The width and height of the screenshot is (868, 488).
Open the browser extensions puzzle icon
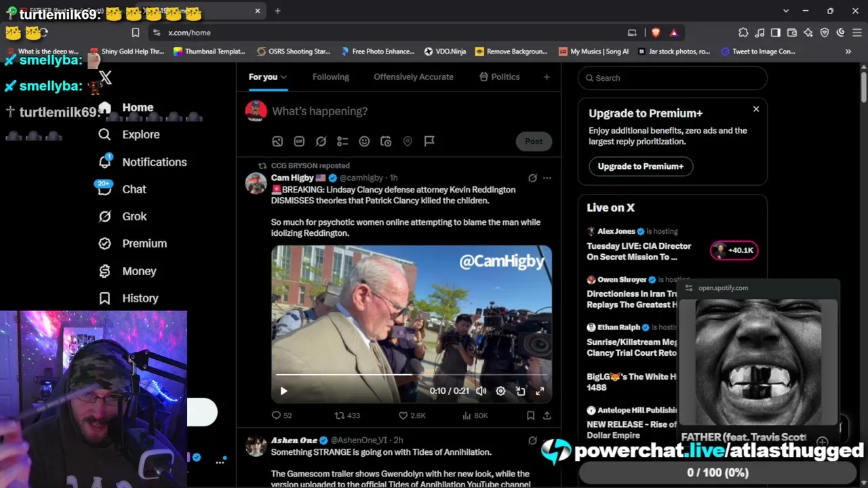(743, 33)
